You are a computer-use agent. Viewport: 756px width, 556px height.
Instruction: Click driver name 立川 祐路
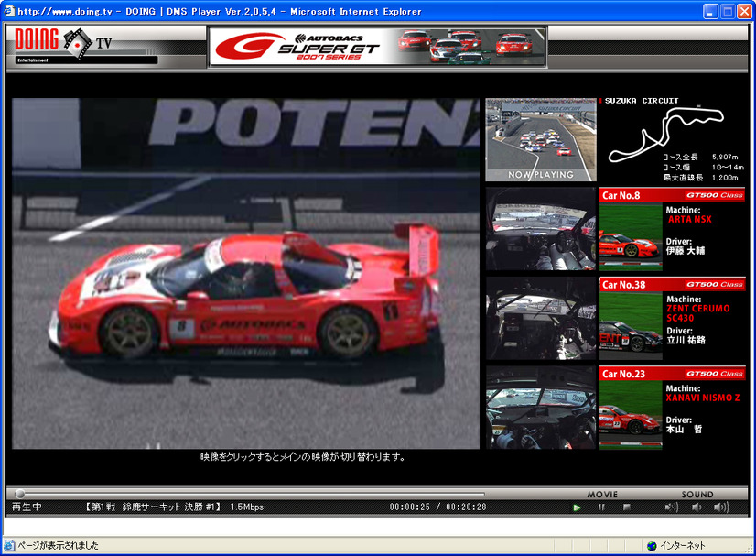pos(686,340)
